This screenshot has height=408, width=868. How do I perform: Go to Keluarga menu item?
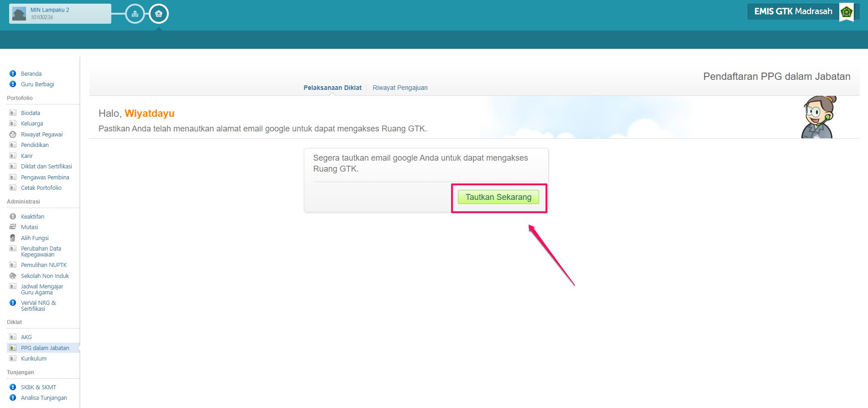(32, 123)
